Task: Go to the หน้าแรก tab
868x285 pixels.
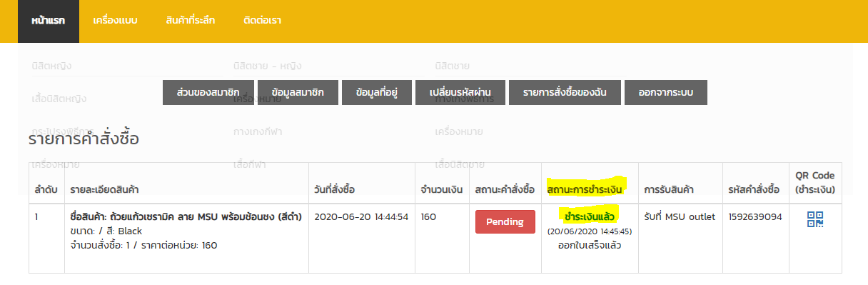Action: [49, 21]
